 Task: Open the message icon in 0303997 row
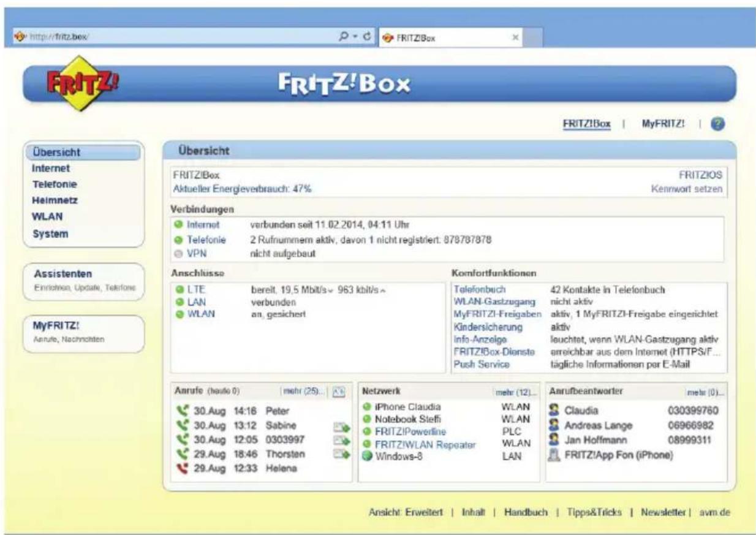(341, 441)
